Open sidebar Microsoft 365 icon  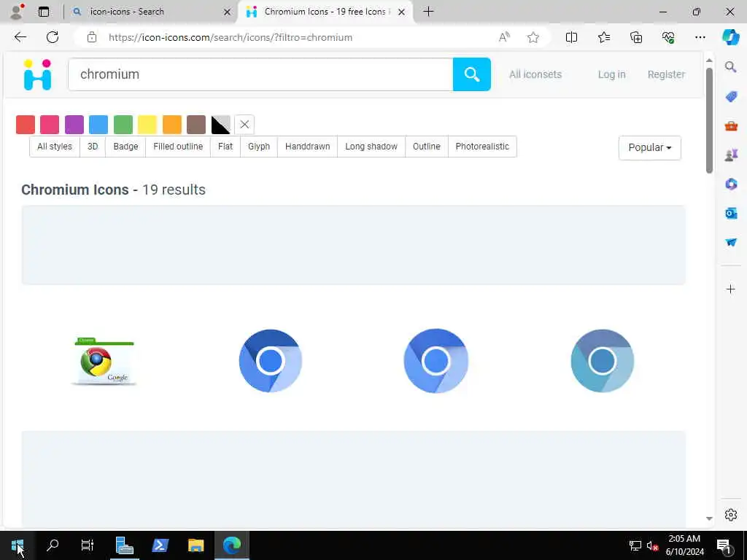point(731,184)
